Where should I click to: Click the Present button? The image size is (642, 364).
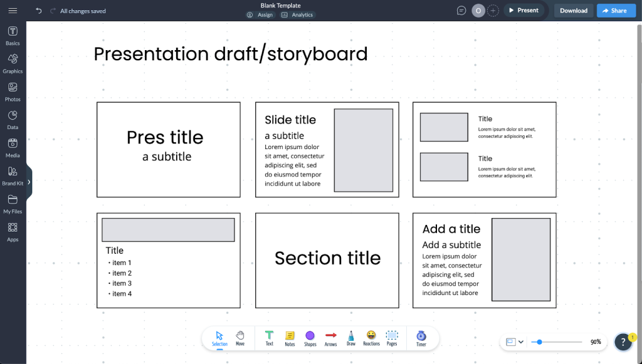click(525, 10)
